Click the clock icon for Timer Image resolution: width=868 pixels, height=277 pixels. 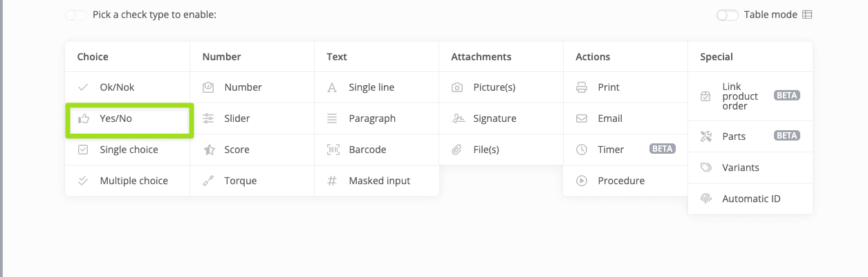[x=582, y=150]
